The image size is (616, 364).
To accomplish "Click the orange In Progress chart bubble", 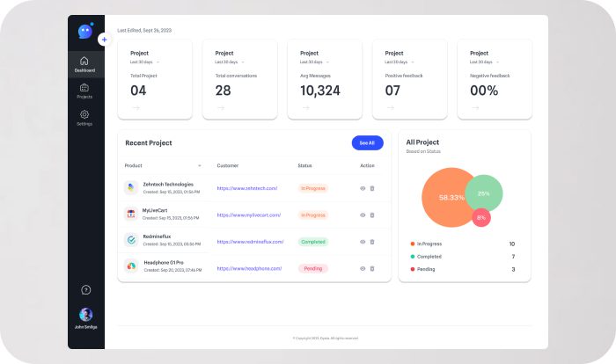I will pyautogui.click(x=443, y=198).
